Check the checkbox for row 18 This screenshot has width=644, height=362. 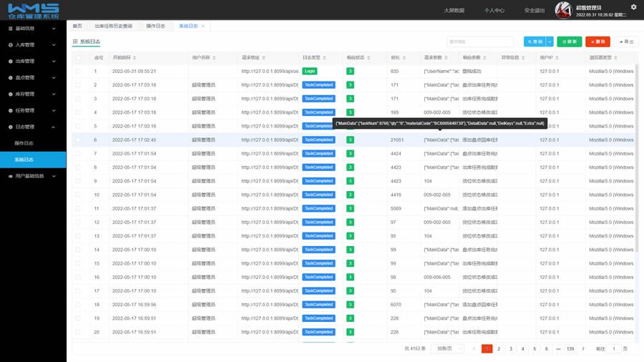[78, 305]
